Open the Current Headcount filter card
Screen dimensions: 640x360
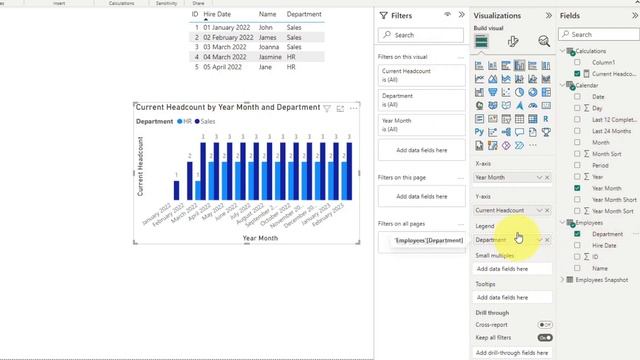(421, 76)
